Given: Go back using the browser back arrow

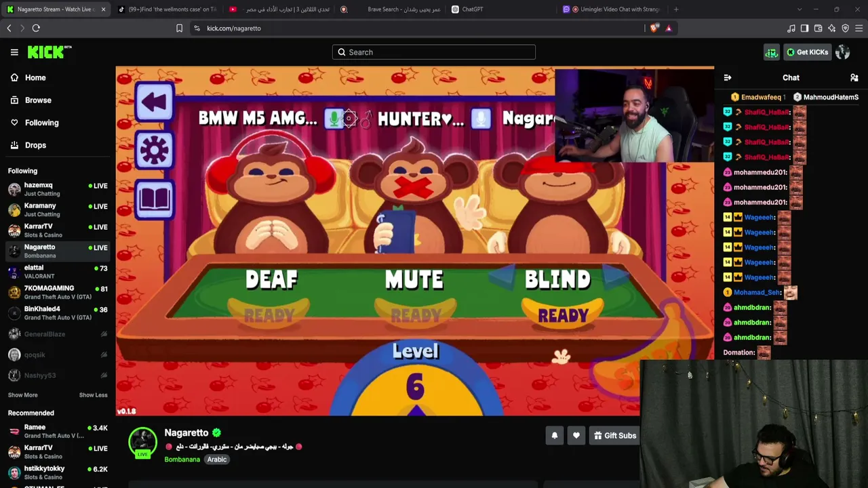Looking at the screenshot, I should click(x=9, y=28).
